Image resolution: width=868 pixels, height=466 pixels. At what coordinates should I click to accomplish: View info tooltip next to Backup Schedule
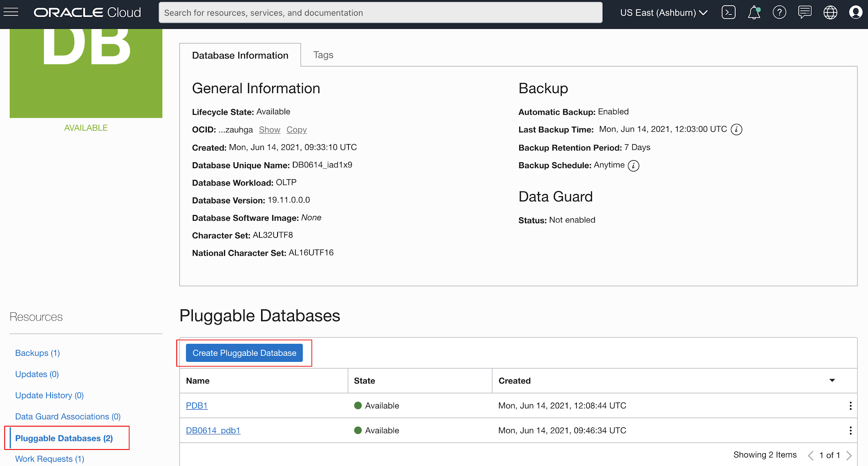click(634, 166)
